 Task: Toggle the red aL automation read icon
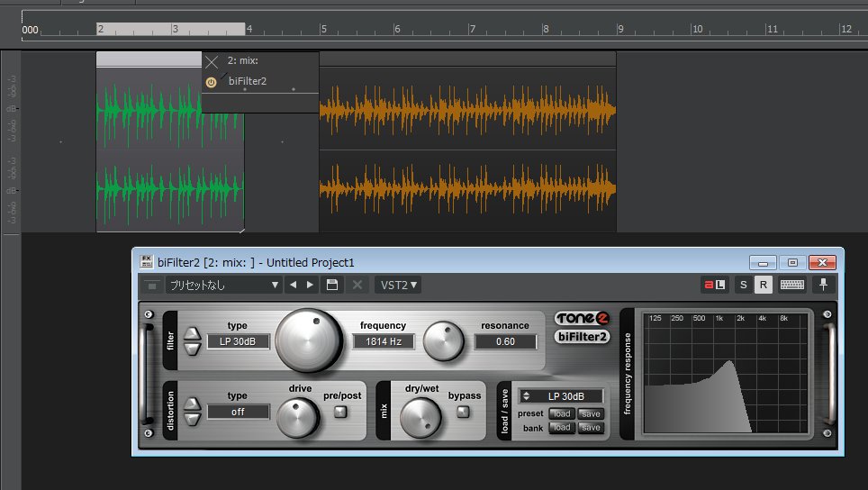(715, 285)
